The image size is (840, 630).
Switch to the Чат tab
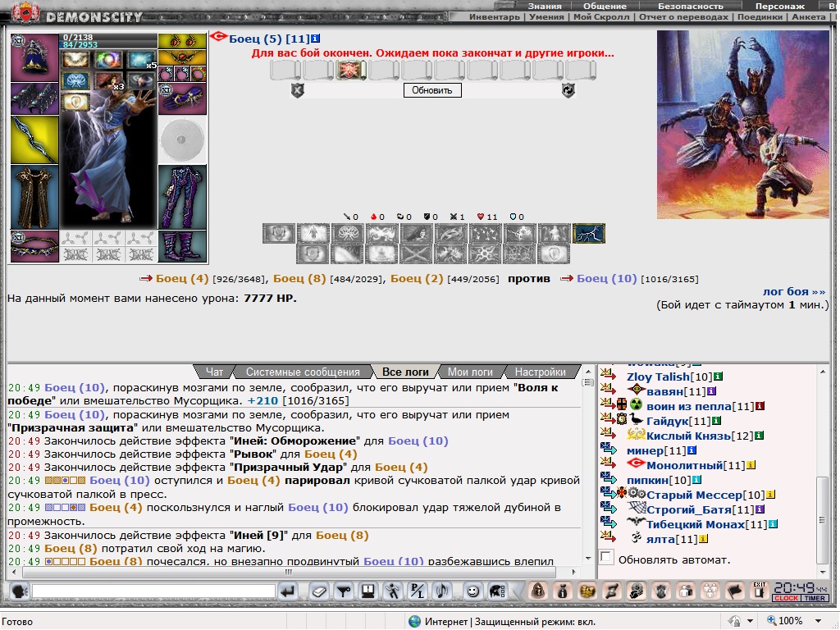214,372
